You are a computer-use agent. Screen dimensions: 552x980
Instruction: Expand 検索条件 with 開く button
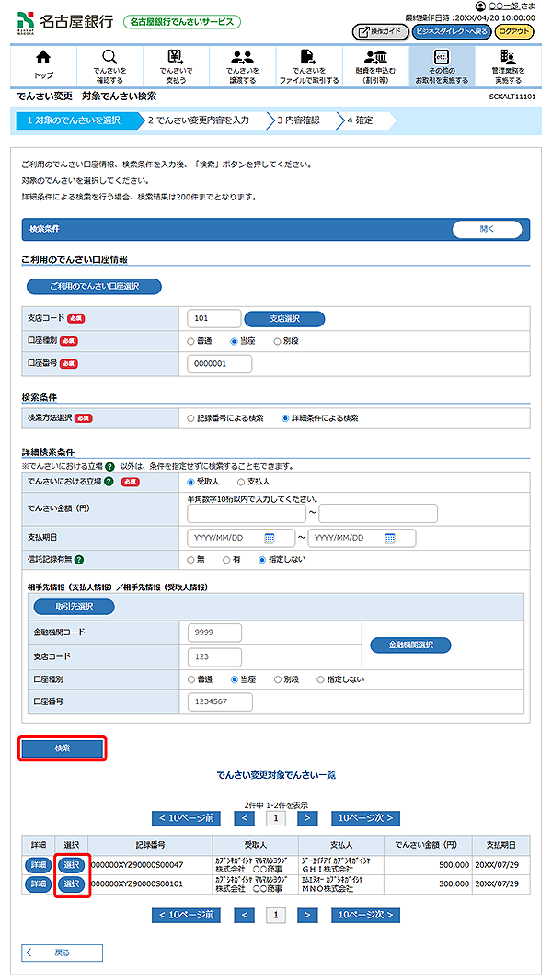tap(487, 230)
